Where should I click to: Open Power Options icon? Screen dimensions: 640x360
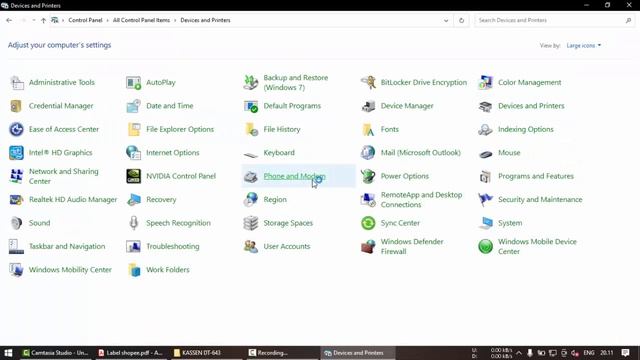point(368,176)
